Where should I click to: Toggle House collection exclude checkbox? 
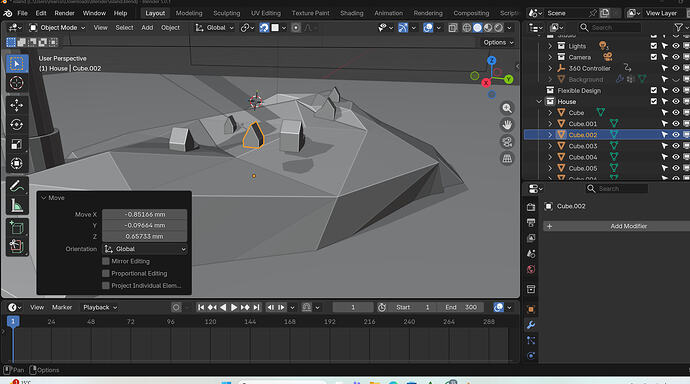pyautogui.click(x=654, y=101)
